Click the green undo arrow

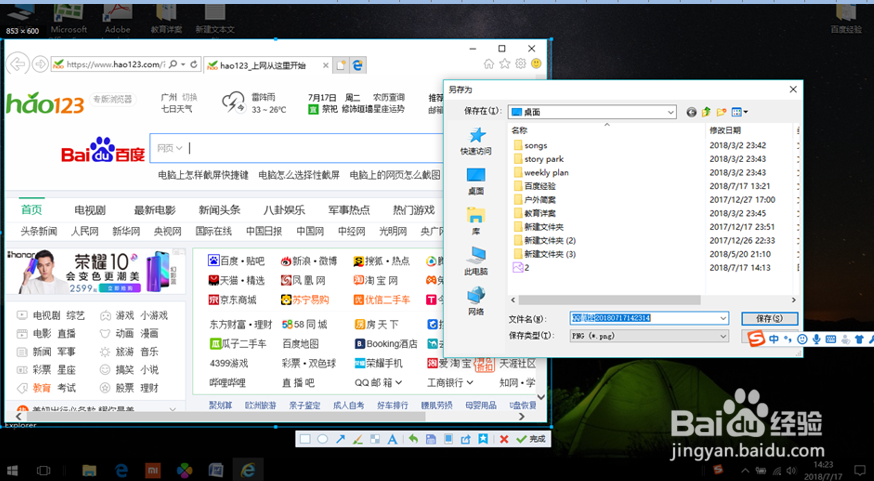click(413, 439)
